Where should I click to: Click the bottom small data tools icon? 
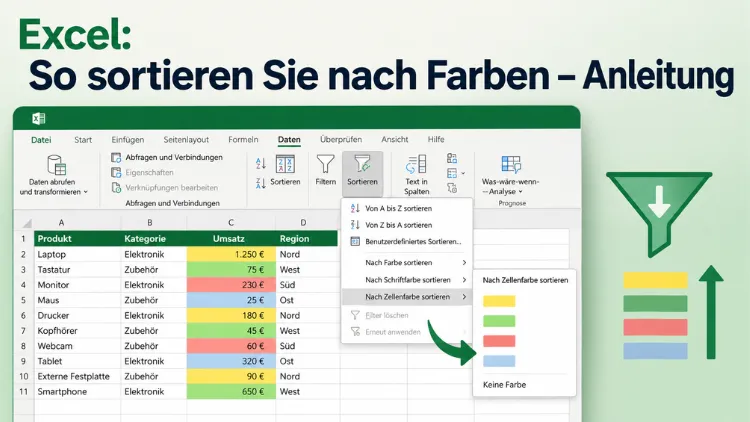pyautogui.click(x=452, y=188)
